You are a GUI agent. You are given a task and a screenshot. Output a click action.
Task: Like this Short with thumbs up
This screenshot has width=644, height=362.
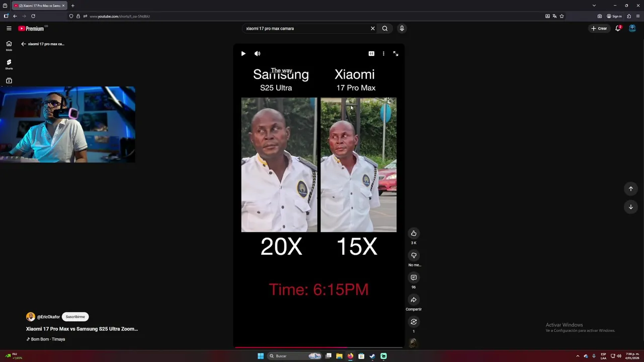pos(414,233)
